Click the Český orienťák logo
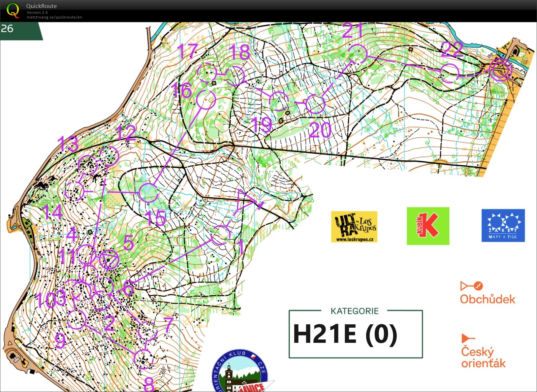 pos(483,351)
